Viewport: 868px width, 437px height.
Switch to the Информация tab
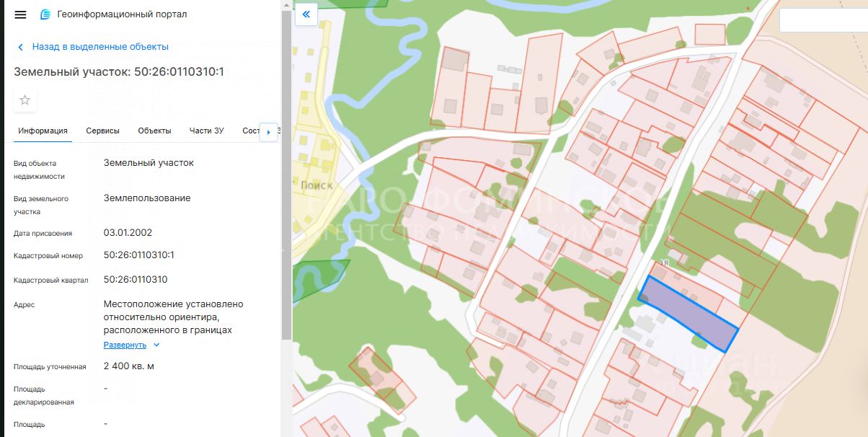coord(43,131)
